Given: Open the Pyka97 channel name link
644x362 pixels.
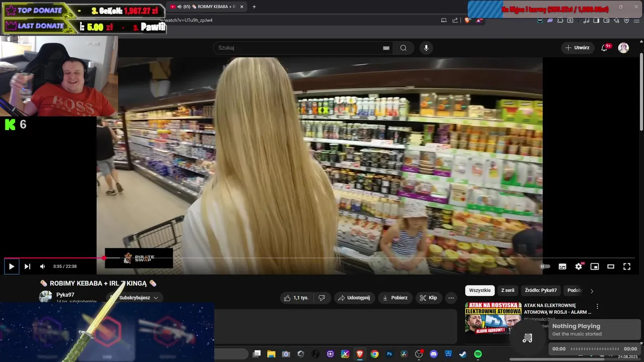Looking at the screenshot, I should (x=65, y=295).
